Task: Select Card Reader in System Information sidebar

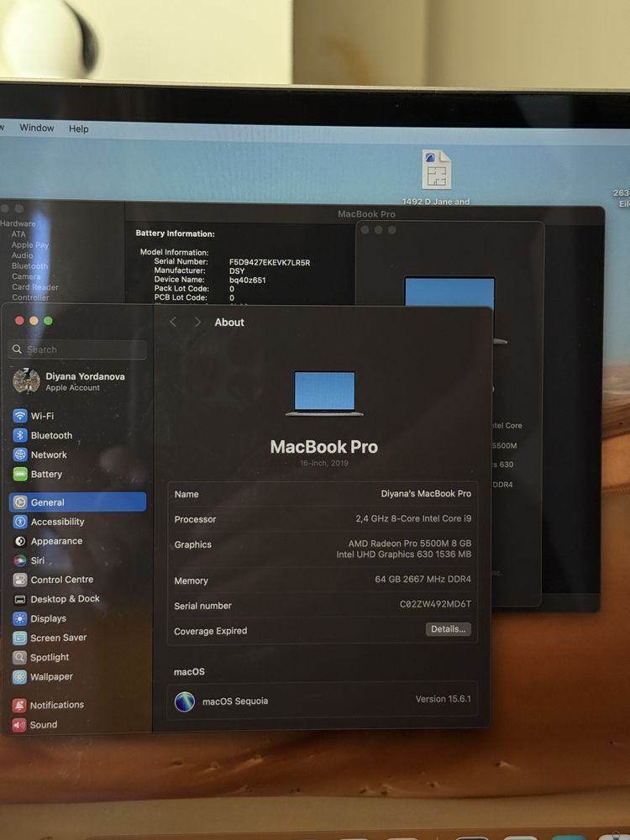Action: click(34, 287)
